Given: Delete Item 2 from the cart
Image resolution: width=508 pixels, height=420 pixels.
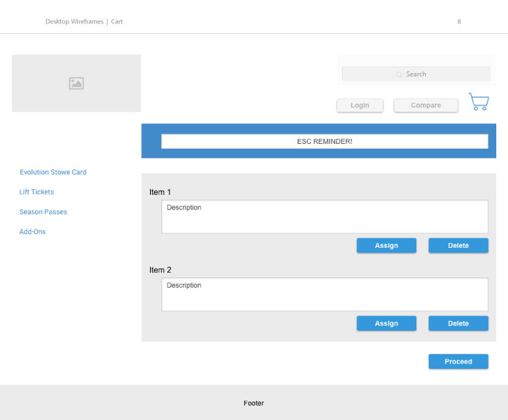Looking at the screenshot, I should pos(458,324).
